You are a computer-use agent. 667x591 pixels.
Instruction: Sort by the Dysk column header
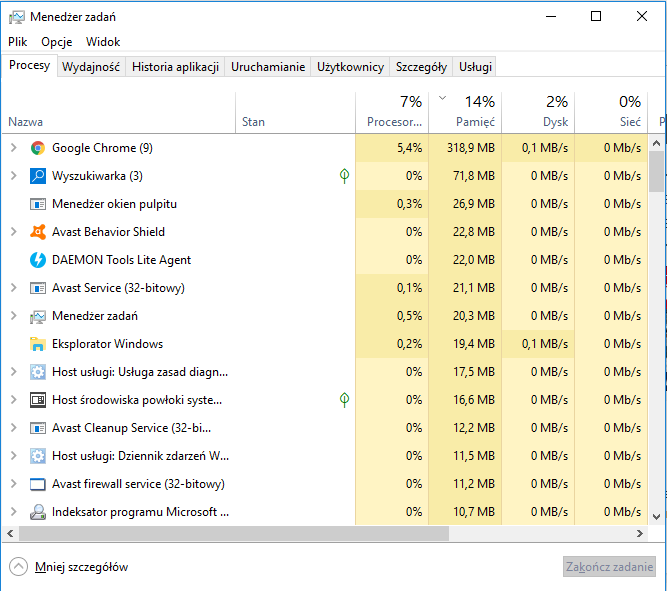(538, 113)
